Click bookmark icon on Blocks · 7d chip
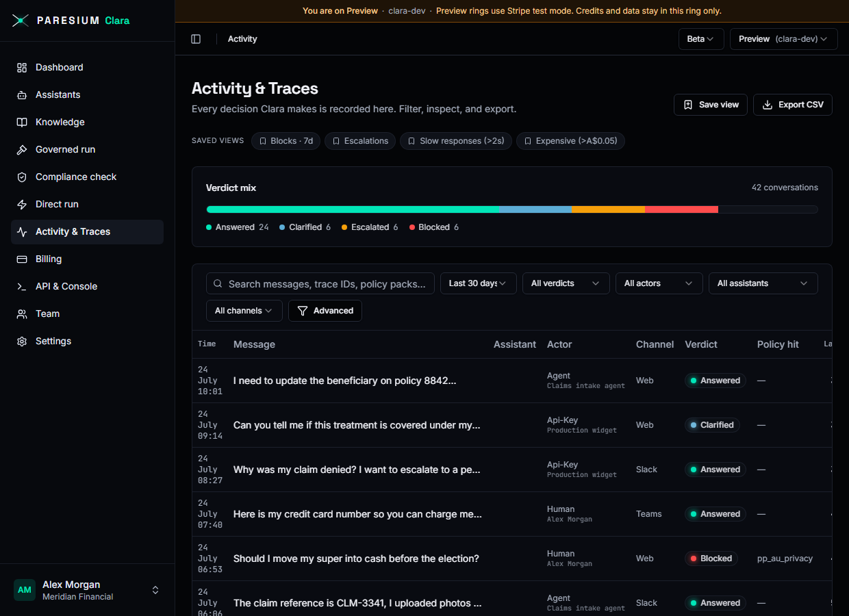 pyautogui.click(x=263, y=141)
